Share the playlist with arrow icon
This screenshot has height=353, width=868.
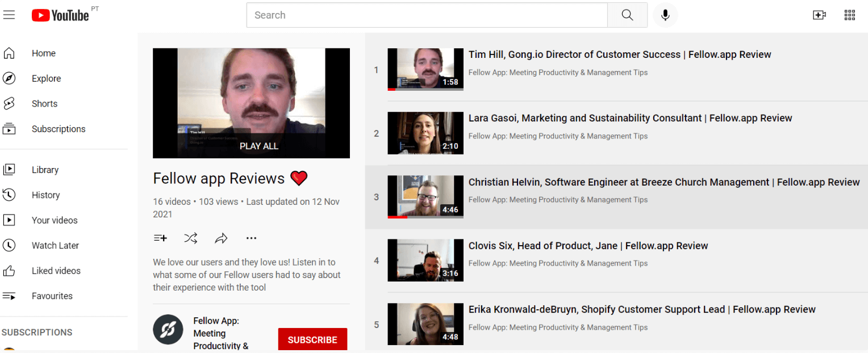(221, 238)
